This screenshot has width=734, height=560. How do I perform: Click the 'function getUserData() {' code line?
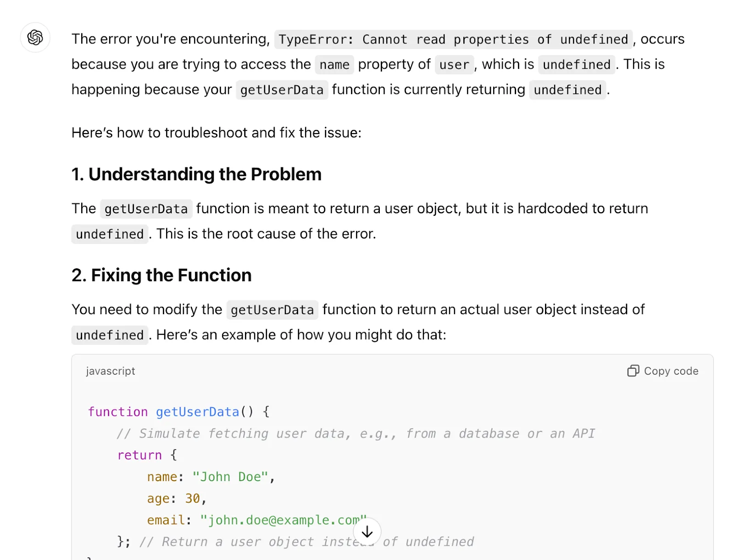click(x=179, y=412)
